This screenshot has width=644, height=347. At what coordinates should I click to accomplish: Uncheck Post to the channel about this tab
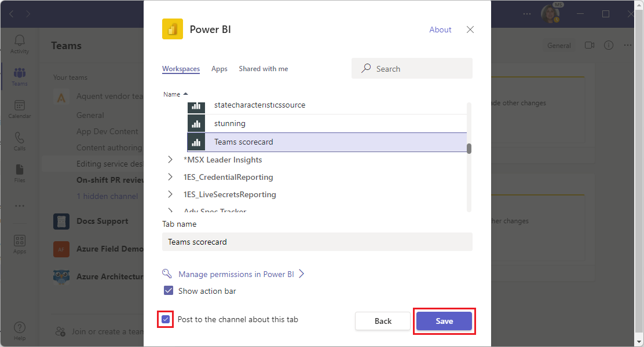pos(166,319)
